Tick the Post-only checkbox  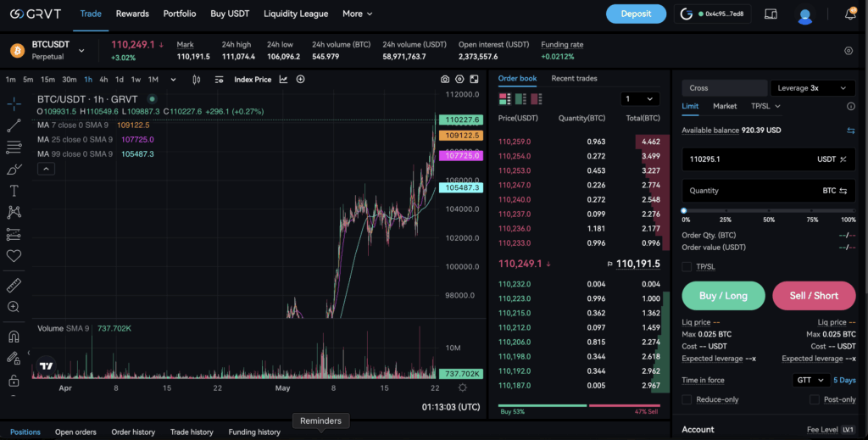815,399
